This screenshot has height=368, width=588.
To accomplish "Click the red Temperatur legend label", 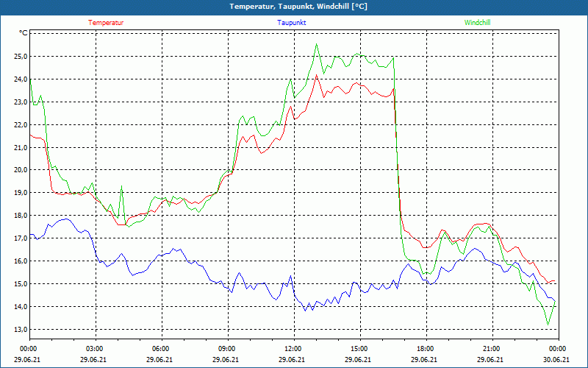I will (x=106, y=23).
